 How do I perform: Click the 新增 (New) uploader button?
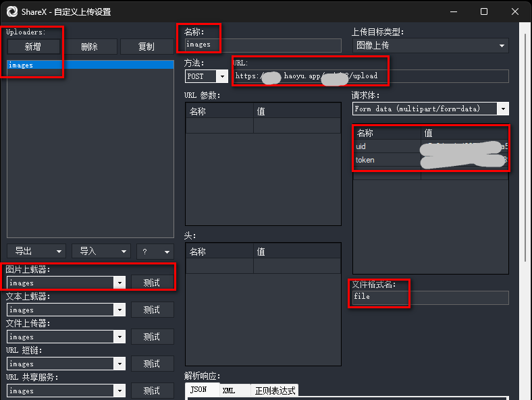click(33, 47)
